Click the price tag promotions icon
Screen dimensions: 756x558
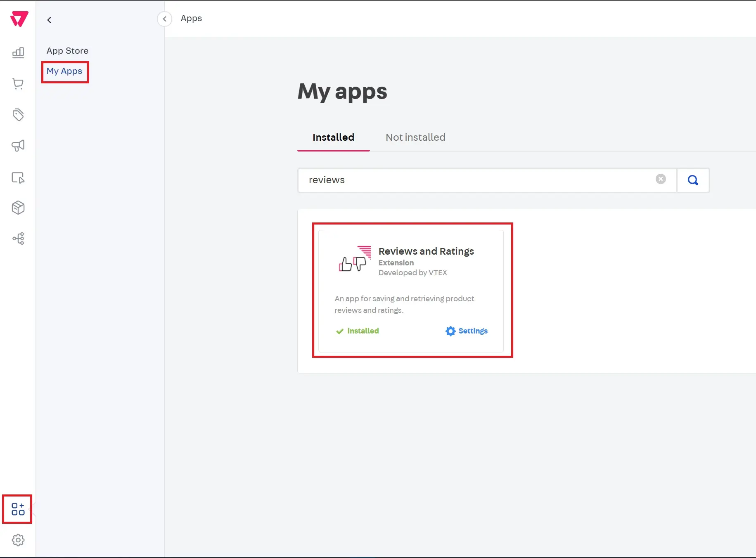pos(18,115)
